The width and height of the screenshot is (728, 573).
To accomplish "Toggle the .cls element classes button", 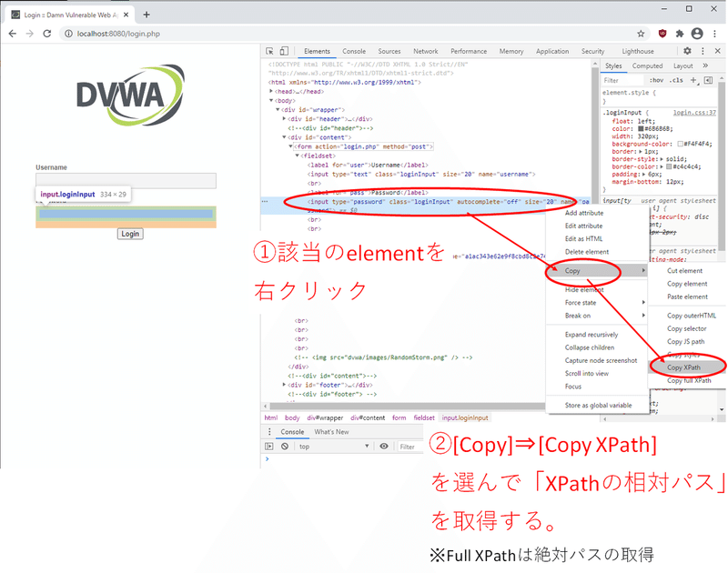I will click(676, 80).
